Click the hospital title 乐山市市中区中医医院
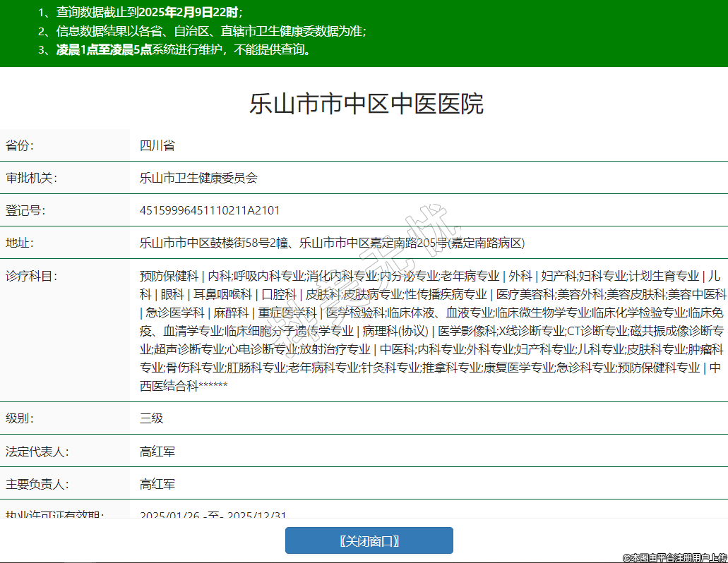 366,104
